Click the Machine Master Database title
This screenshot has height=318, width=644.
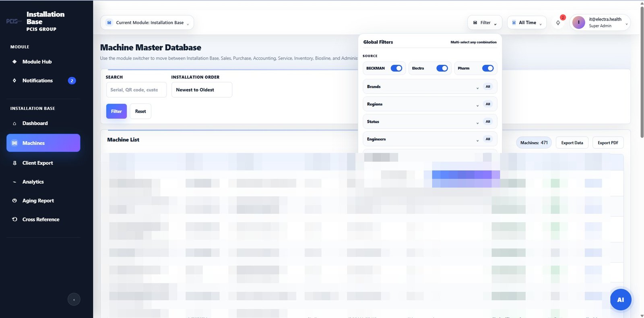pos(151,47)
